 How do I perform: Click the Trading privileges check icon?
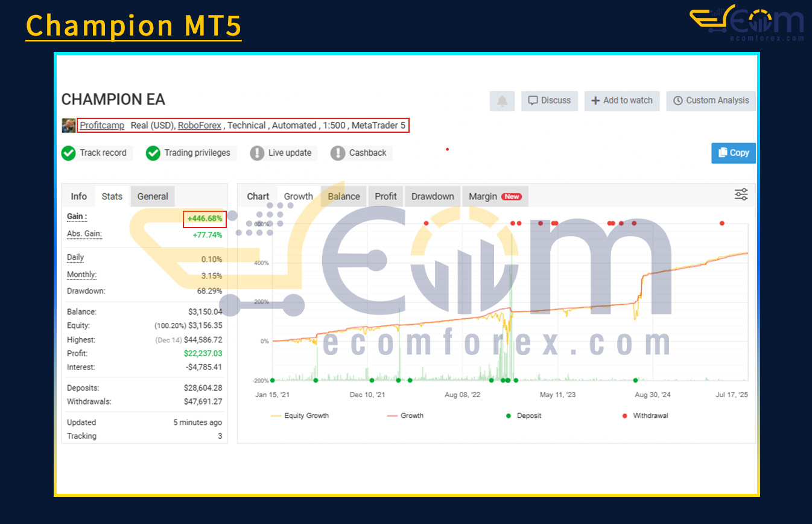pos(153,153)
